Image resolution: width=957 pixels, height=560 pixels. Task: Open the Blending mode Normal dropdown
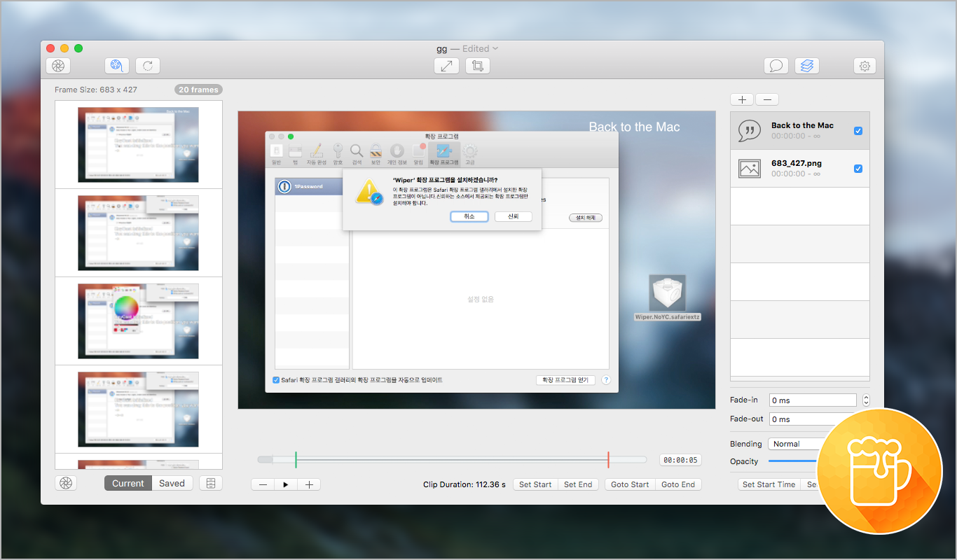click(793, 444)
